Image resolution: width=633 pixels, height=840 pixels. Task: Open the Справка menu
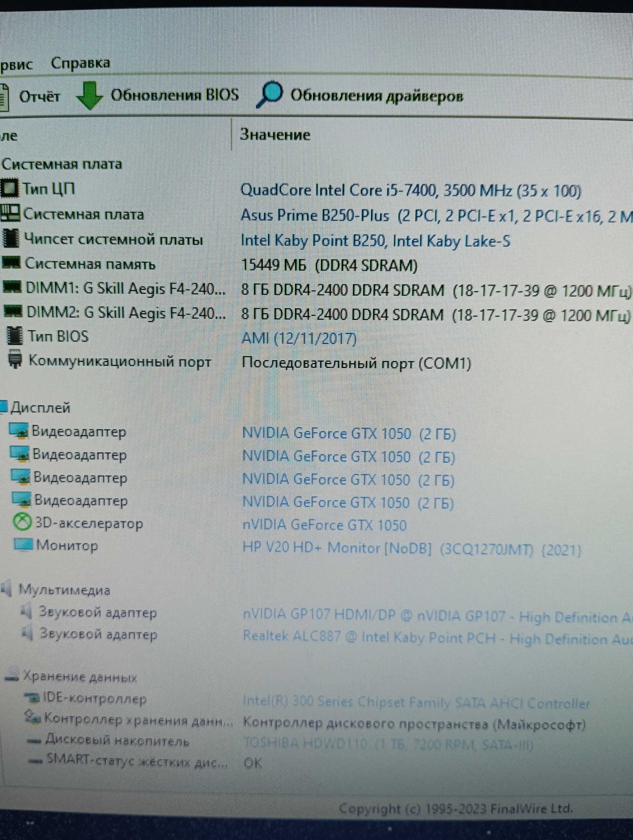click(x=80, y=63)
